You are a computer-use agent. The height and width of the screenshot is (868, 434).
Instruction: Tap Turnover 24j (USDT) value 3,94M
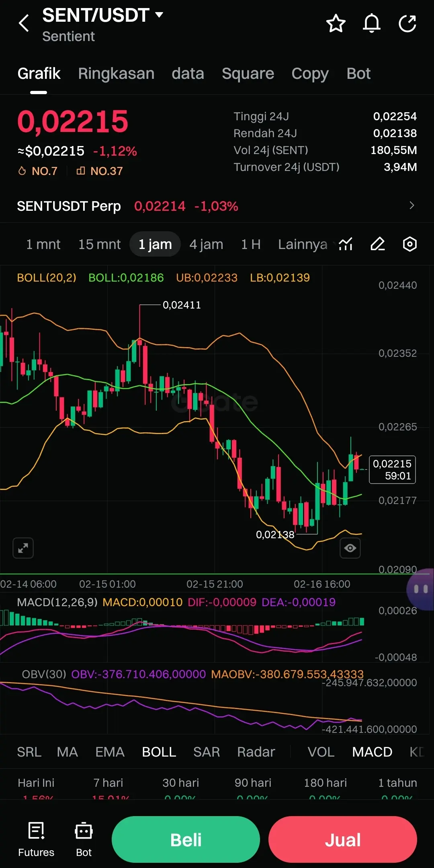(400, 167)
